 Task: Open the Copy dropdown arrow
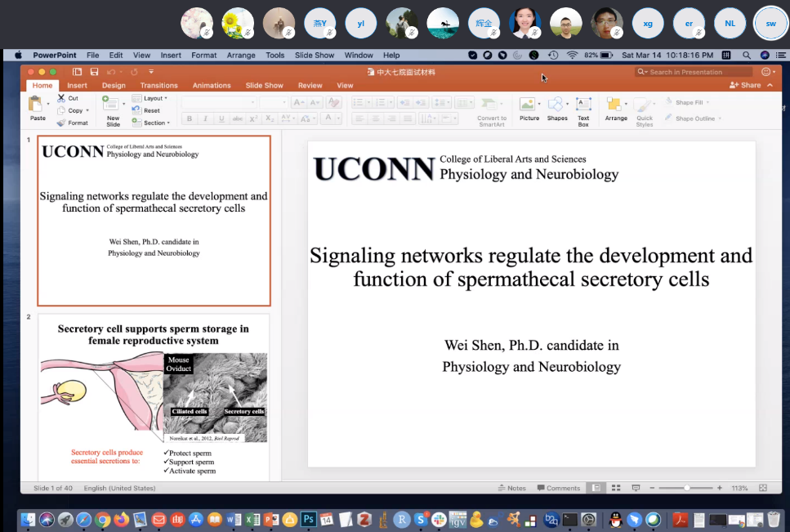[87, 110]
